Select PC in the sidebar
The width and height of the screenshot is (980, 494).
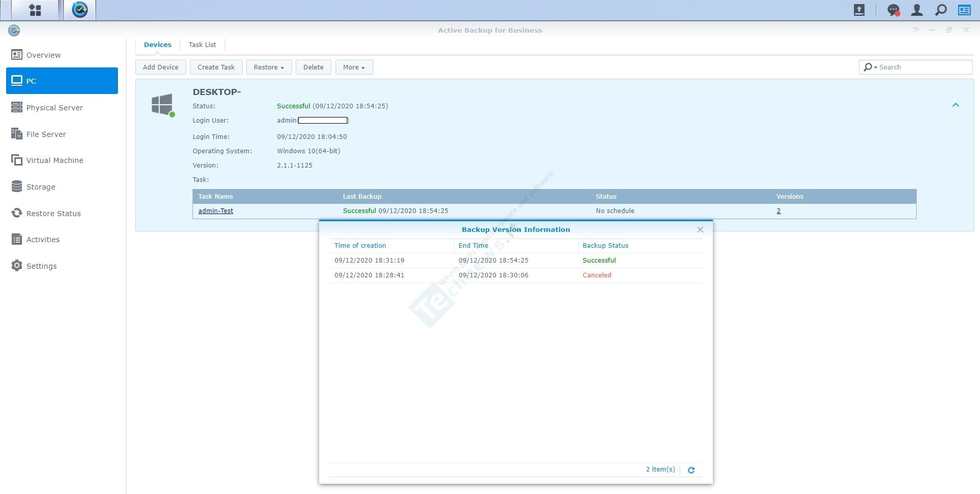(x=62, y=81)
